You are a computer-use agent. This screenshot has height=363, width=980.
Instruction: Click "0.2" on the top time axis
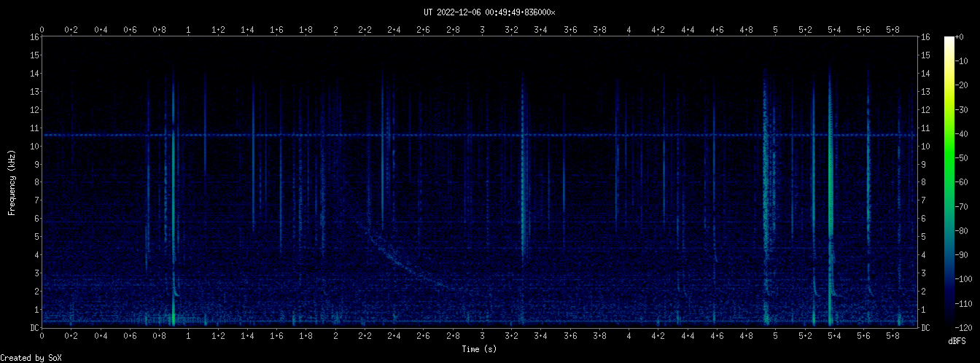pos(71,30)
